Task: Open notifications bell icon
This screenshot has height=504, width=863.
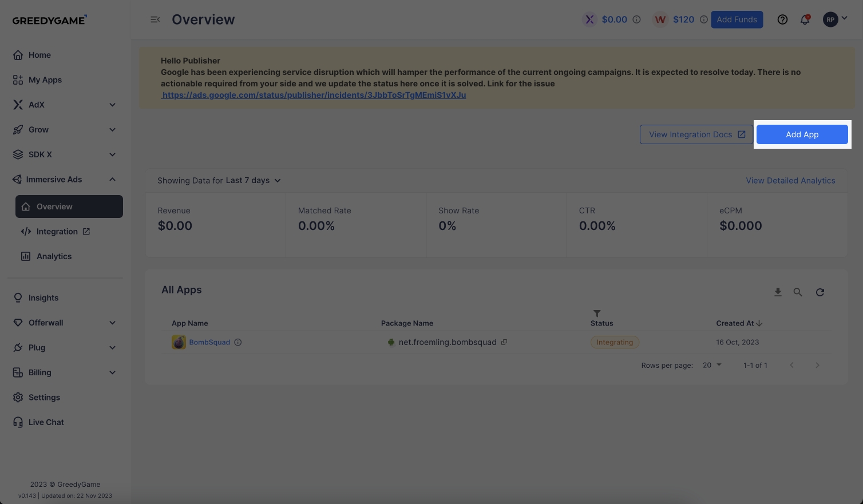Action: coord(805,19)
